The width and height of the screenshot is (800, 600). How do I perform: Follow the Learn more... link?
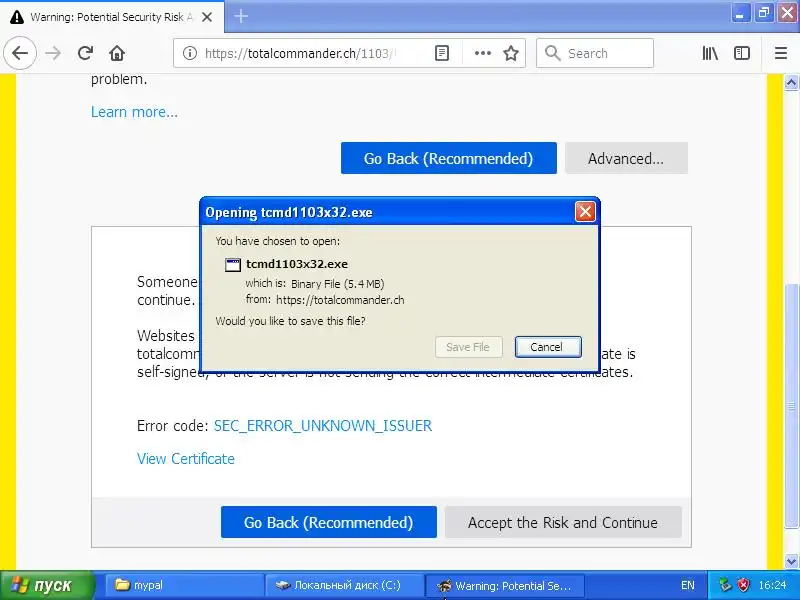click(134, 112)
